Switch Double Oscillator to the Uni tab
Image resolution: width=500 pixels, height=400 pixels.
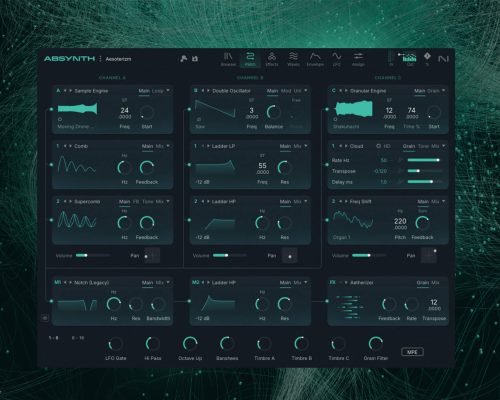(x=297, y=91)
